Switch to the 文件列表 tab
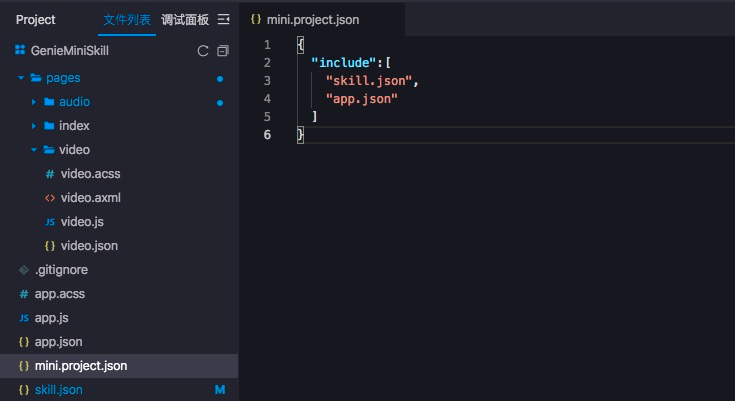Image resolution: width=735 pixels, height=401 pixels. (129, 19)
